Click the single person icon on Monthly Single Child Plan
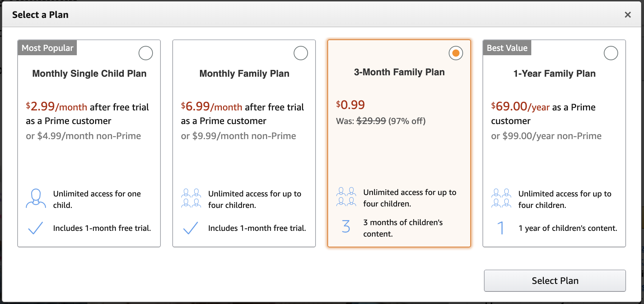 pyautogui.click(x=35, y=199)
